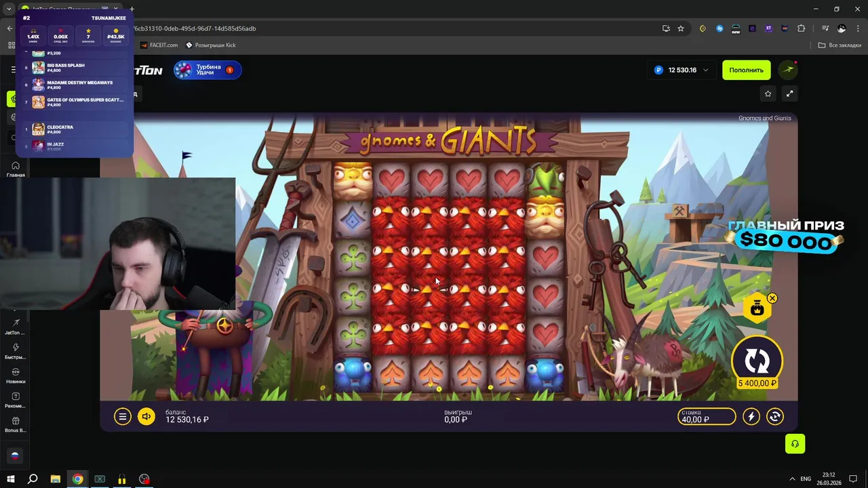
Task: Open the Chrome tab search chevron
Action: tap(9, 9)
